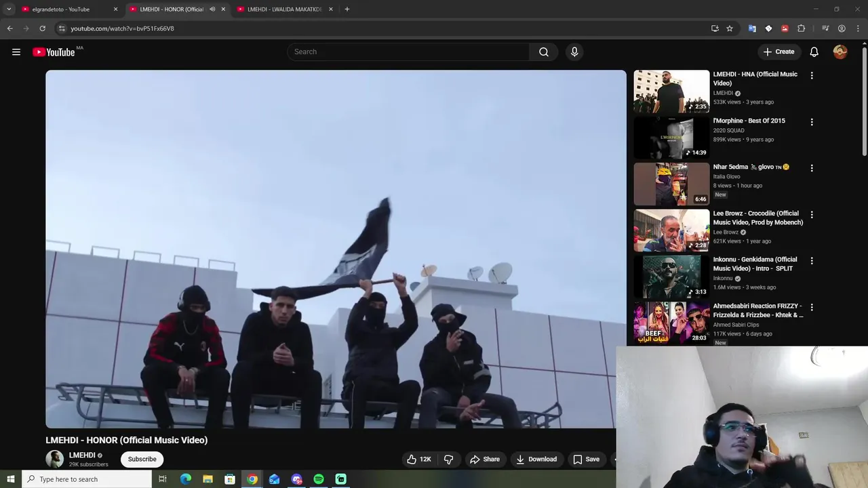This screenshot has height=488, width=868.
Task: Open the Chrome extensions puzzle icon
Action: (x=801, y=28)
